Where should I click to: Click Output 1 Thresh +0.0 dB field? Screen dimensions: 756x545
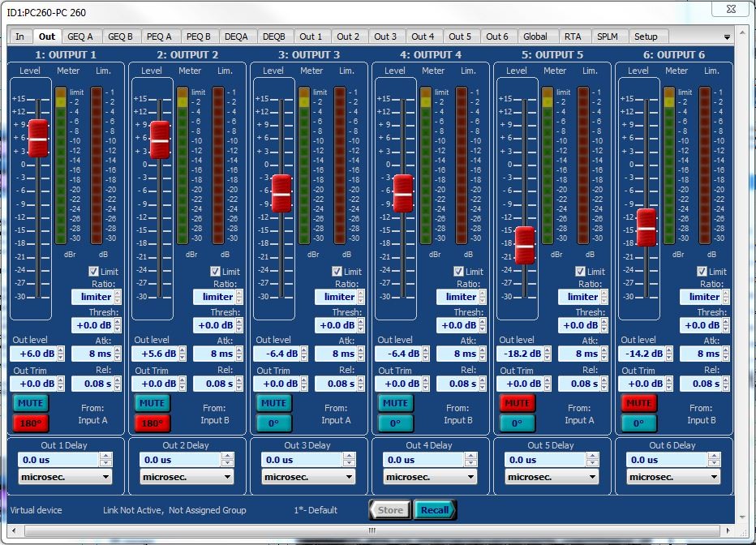pyautogui.click(x=92, y=325)
